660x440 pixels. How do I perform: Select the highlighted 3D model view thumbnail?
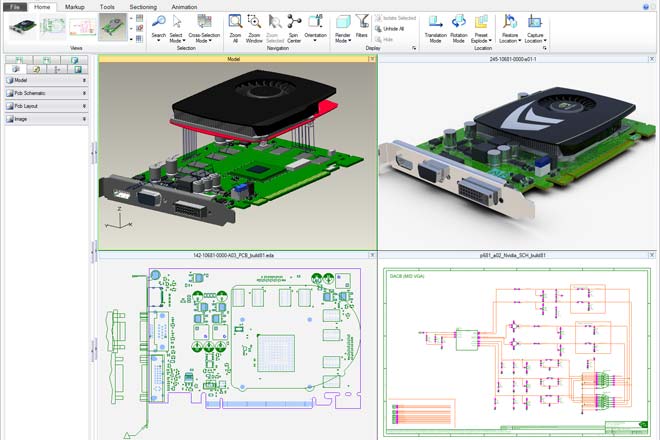[112, 27]
